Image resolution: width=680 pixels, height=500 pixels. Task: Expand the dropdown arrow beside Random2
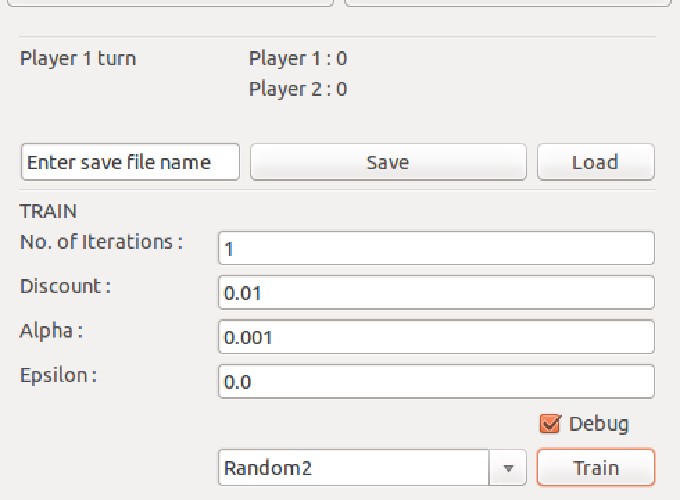tap(508, 468)
